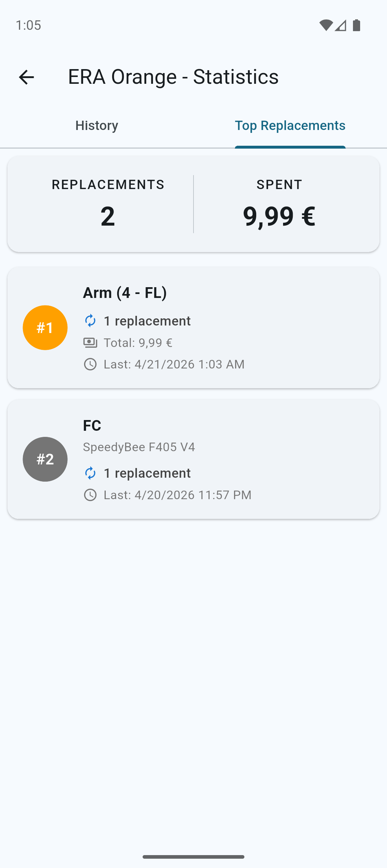
Task: Click the time display showing 1:05
Action: coord(29,25)
